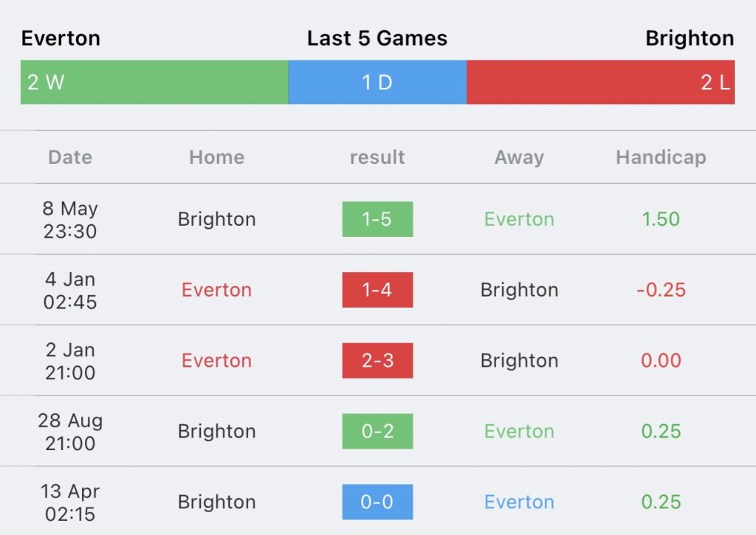Select the 8 May 23:30 match date
Viewport: 756px width, 535px height.
tap(69, 219)
